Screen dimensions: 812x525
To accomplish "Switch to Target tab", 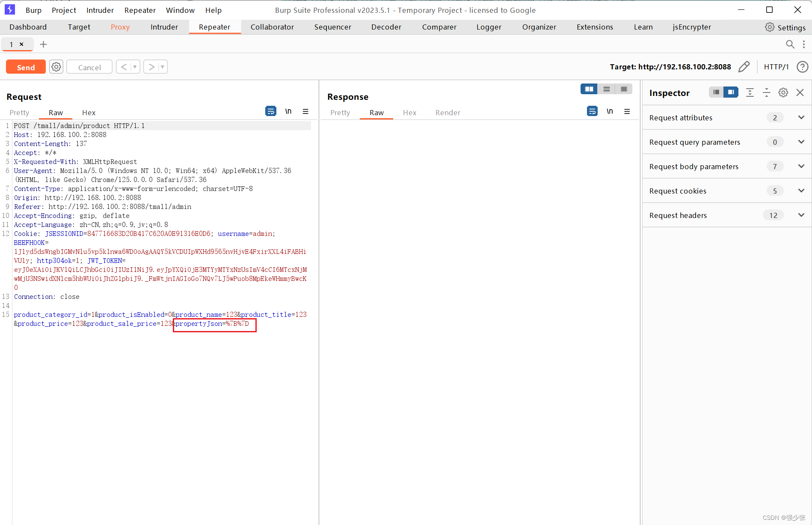I will 79,27.
